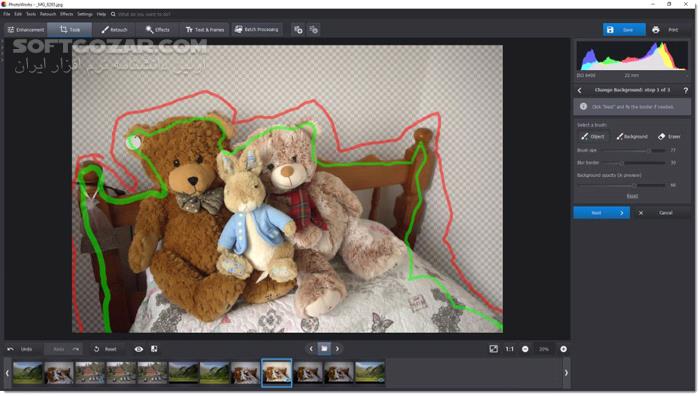The image size is (700, 396).
Task: Open the Tools menu in menu bar
Action: click(x=31, y=14)
